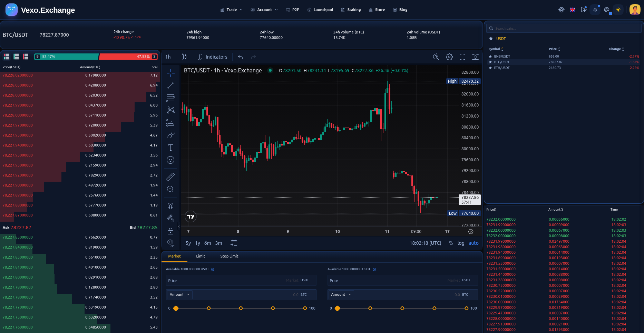The image size is (644, 333).
Task: Open the Indicators dialog
Action: point(212,57)
